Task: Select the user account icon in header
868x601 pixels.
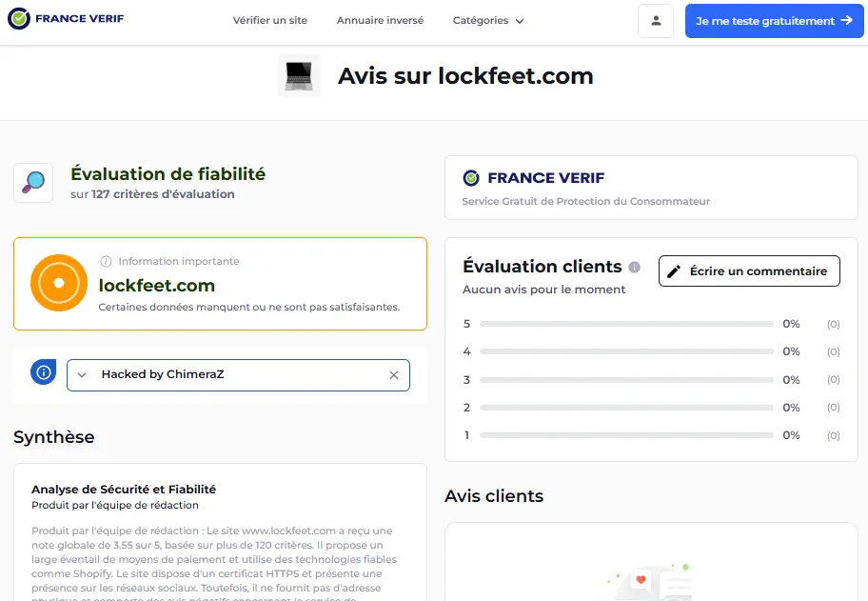Action: (656, 21)
